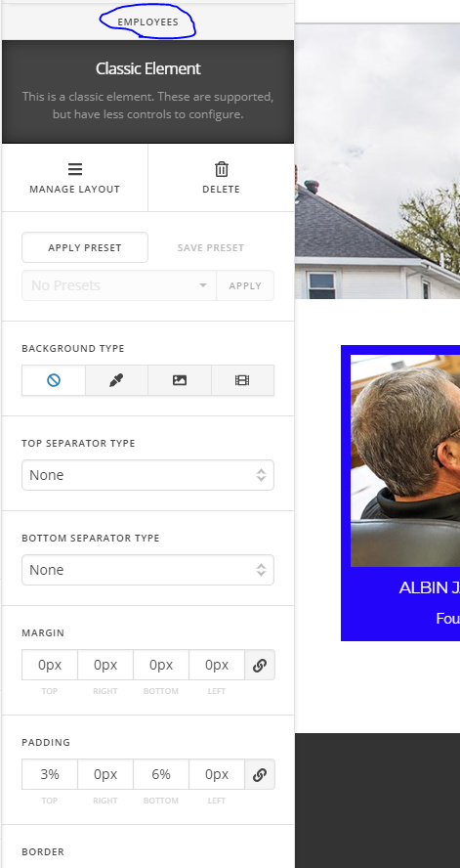Viewport: 460px width, 868px height.
Task: Click the Apply preset button
Action: click(x=245, y=285)
